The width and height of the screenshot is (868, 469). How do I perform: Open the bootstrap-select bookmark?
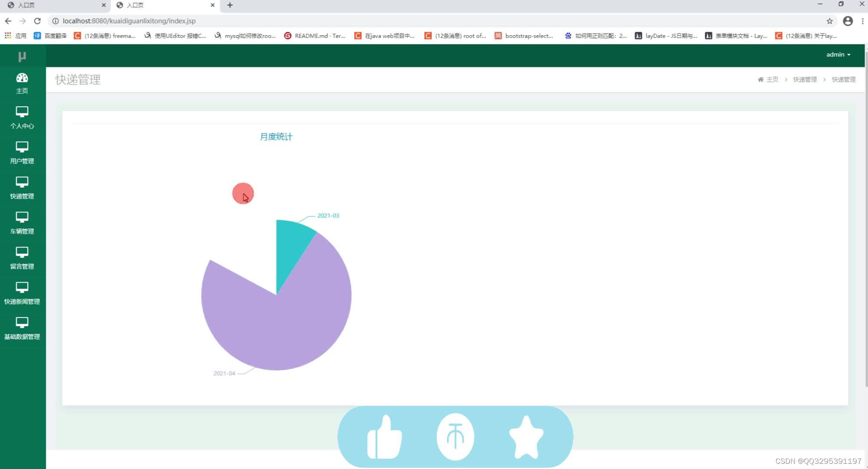524,36
